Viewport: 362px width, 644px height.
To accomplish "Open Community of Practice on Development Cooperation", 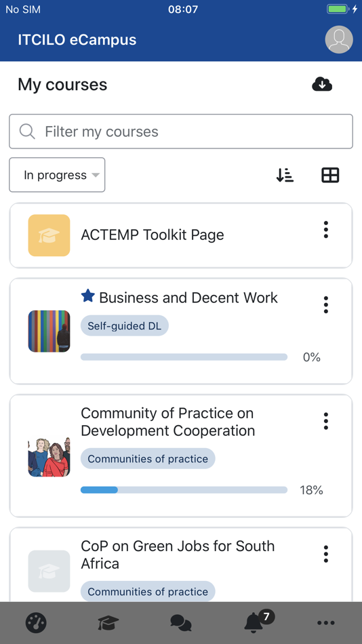I will 167,422.
